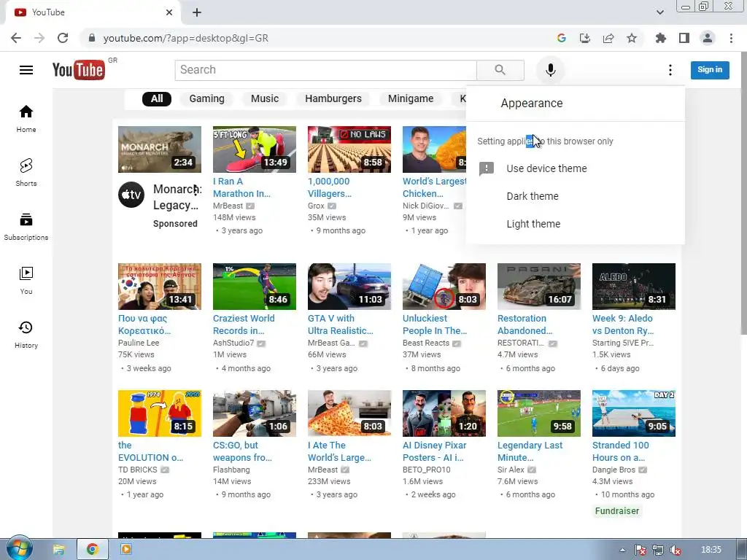Filter feed by All chip
Screen dimensions: 747x560
(x=157, y=98)
